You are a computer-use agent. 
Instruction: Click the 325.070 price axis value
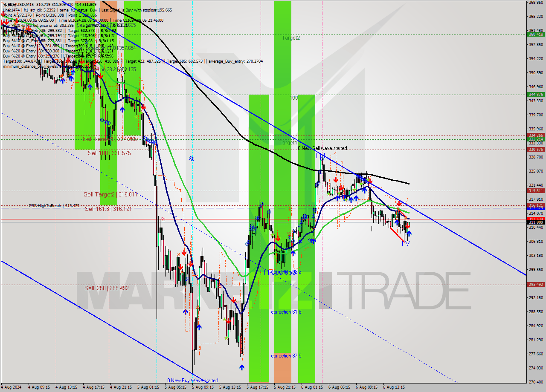(x=536, y=171)
